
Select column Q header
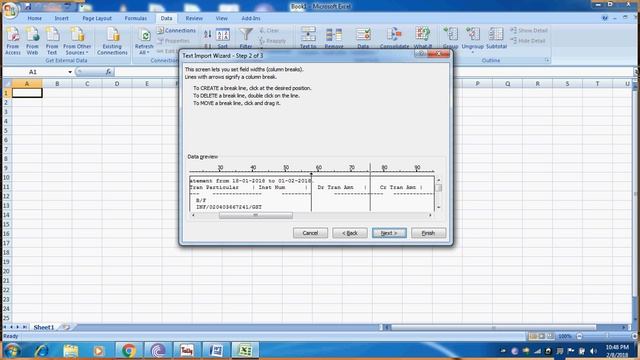tap(507, 84)
